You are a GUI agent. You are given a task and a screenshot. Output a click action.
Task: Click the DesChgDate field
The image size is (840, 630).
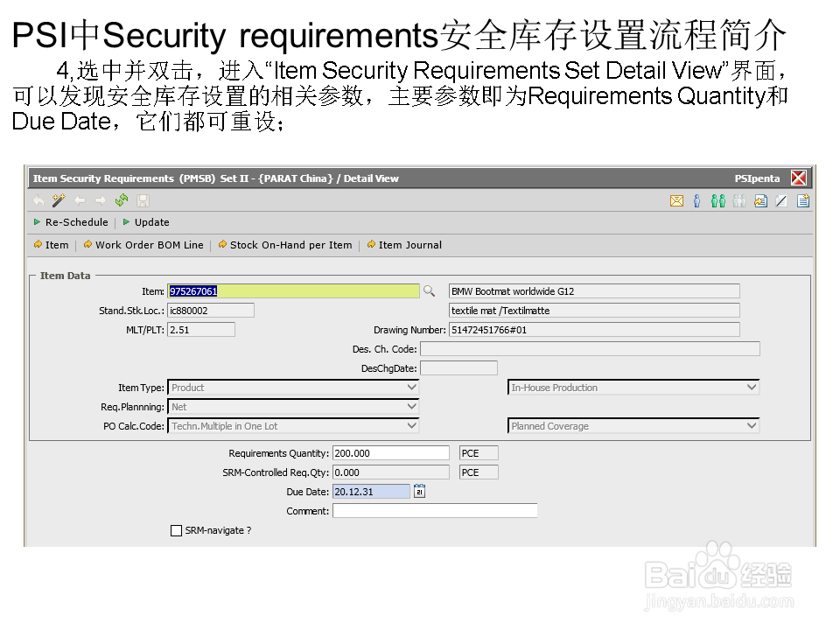[x=458, y=368]
